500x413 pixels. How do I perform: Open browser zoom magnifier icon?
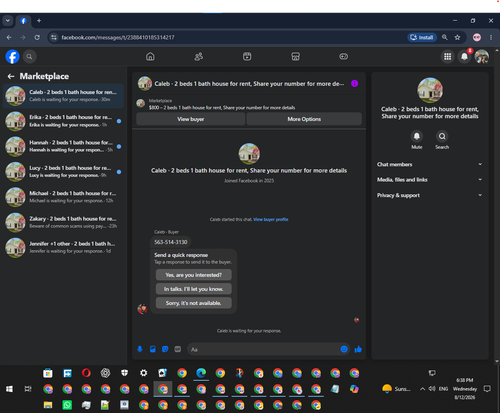[x=445, y=37]
